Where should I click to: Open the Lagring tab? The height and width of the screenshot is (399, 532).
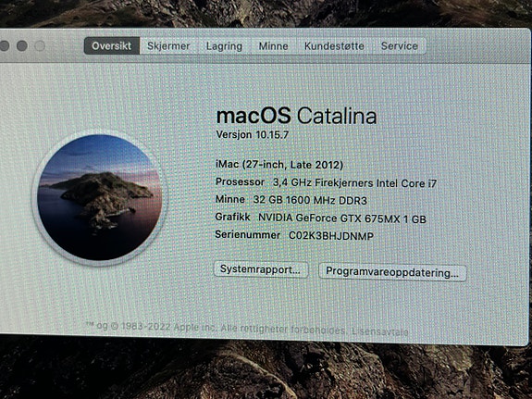[224, 46]
